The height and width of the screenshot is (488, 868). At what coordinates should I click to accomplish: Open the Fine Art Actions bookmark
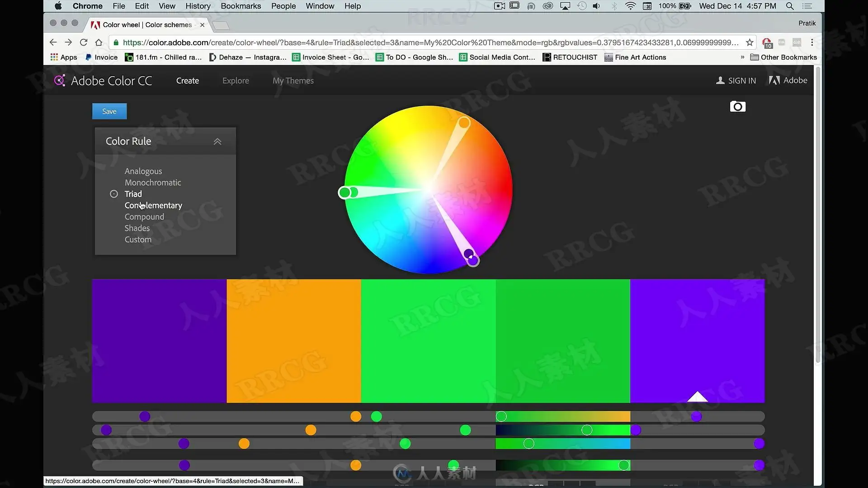tap(635, 57)
